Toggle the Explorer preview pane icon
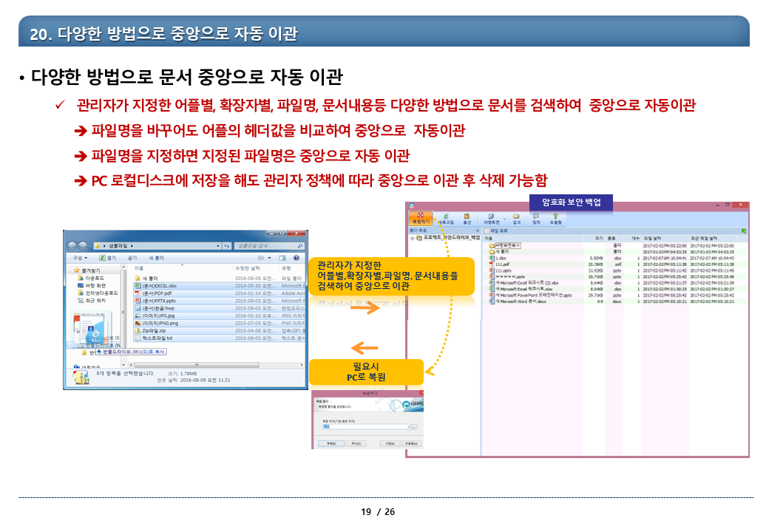This screenshot has width=769, height=532. pos(284,258)
